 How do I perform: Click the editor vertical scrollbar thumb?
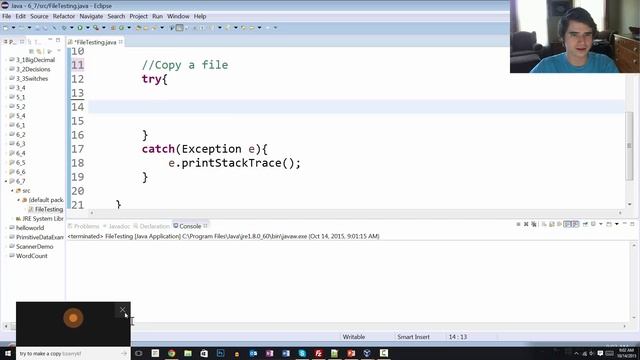(x=629, y=146)
